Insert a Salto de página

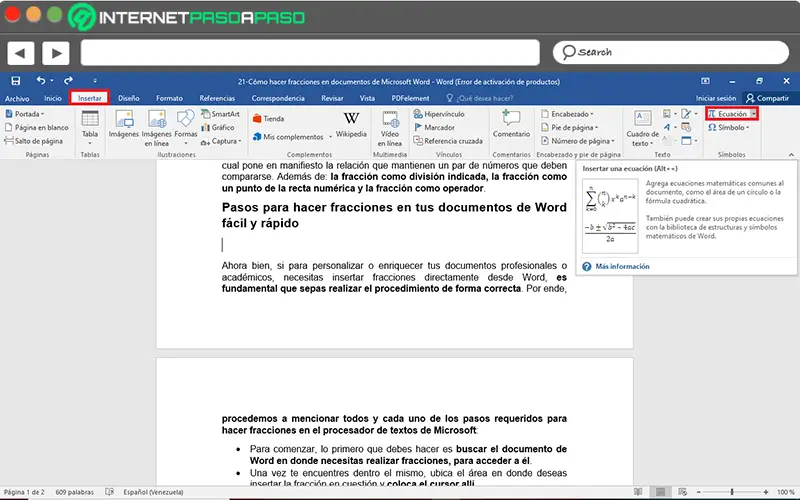pos(34,141)
